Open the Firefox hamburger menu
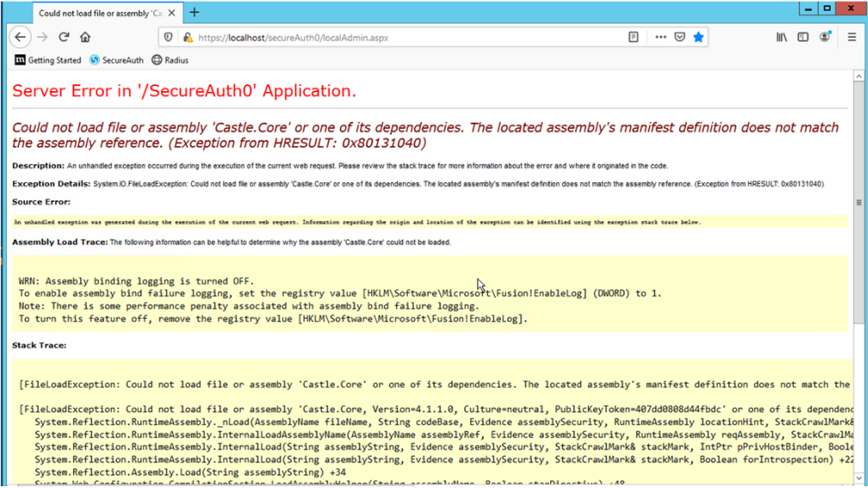868x488 pixels. pos(852,37)
